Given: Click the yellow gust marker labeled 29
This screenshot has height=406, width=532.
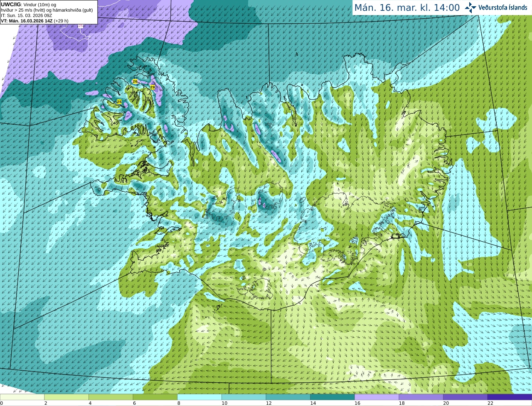Looking at the screenshot, I should click(x=153, y=87).
